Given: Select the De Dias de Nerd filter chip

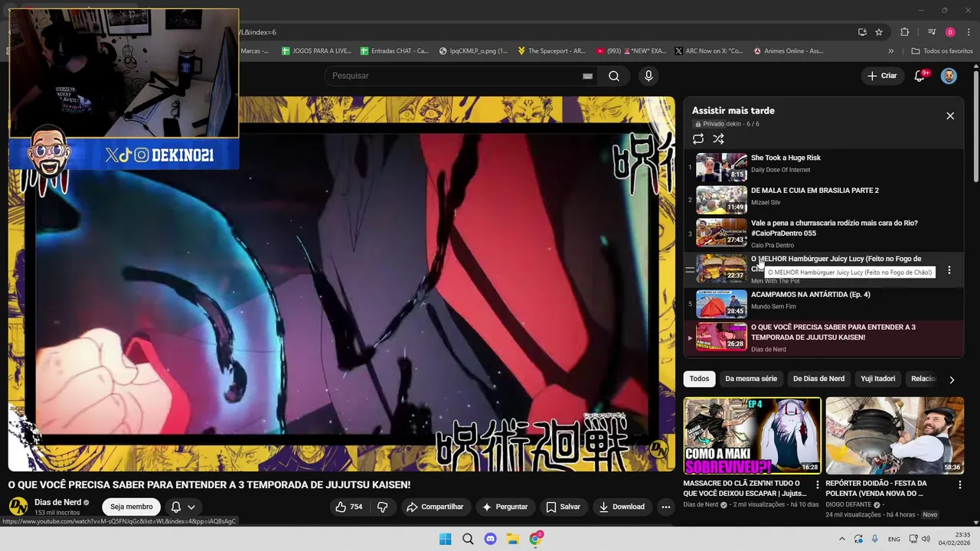Looking at the screenshot, I should pos(818,379).
